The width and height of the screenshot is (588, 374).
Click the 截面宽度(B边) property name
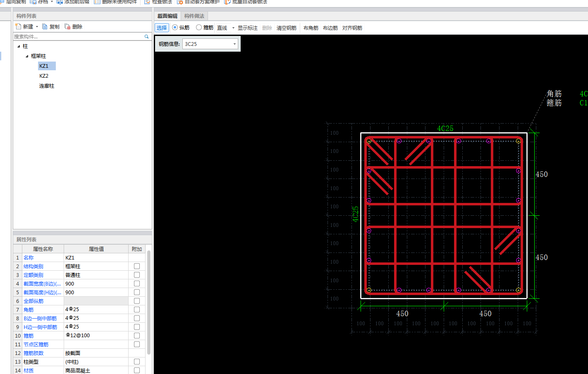pos(42,283)
